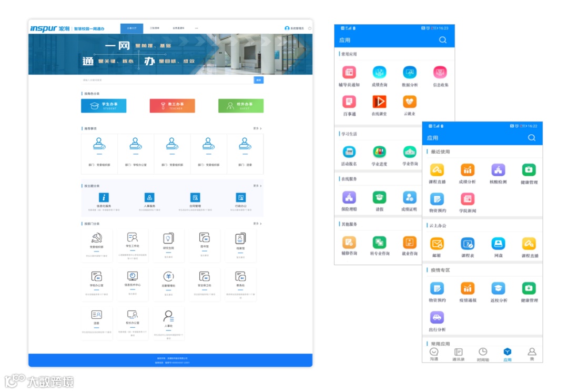Open 信息化服务 theme category
Viewport: 568px width, 392px height.
point(104,202)
